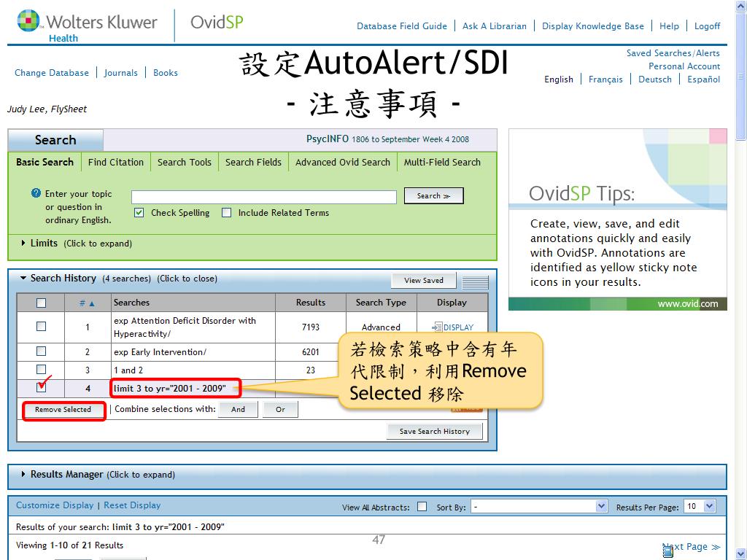
Task: Open the Database Field Guide link
Action: (402, 26)
